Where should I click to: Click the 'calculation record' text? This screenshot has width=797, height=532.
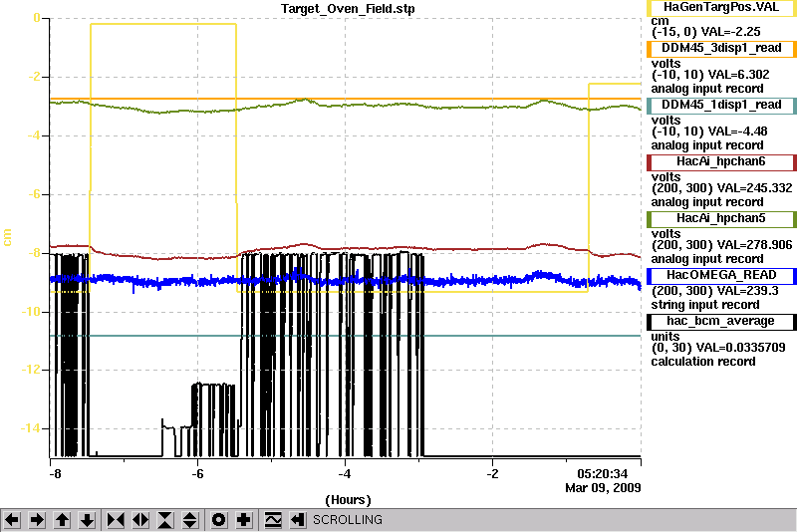(703, 362)
